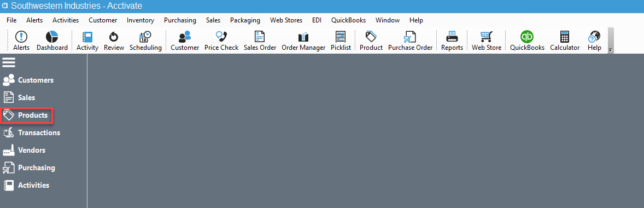This screenshot has width=644, height=208.
Task: Open the Alerts toolbar icon
Action: [x=21, y=41]
